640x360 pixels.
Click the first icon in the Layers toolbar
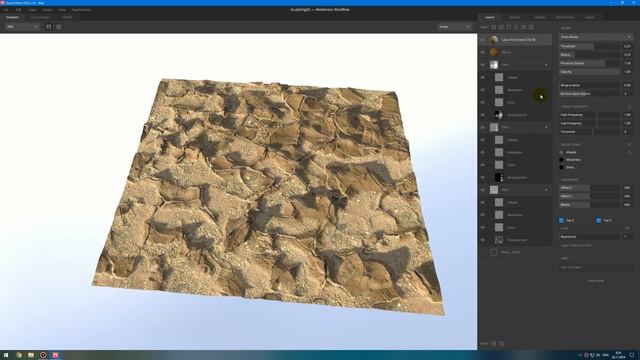tap(494, 27)
